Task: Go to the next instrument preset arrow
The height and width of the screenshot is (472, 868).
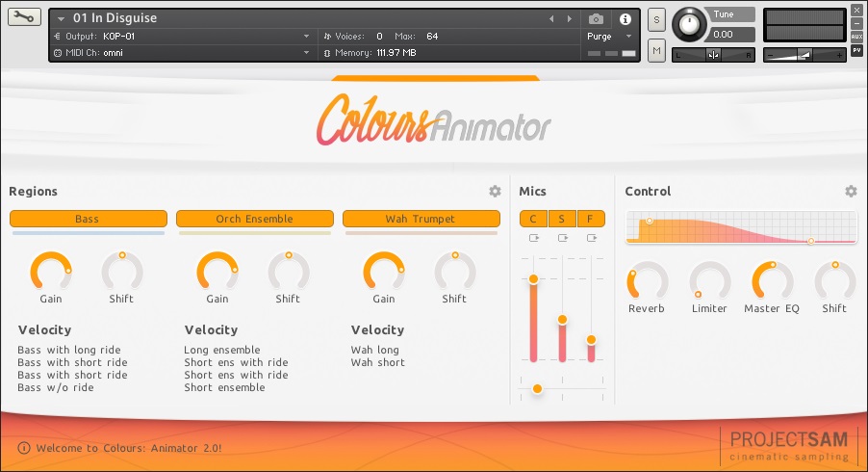Action: [569, 19]
